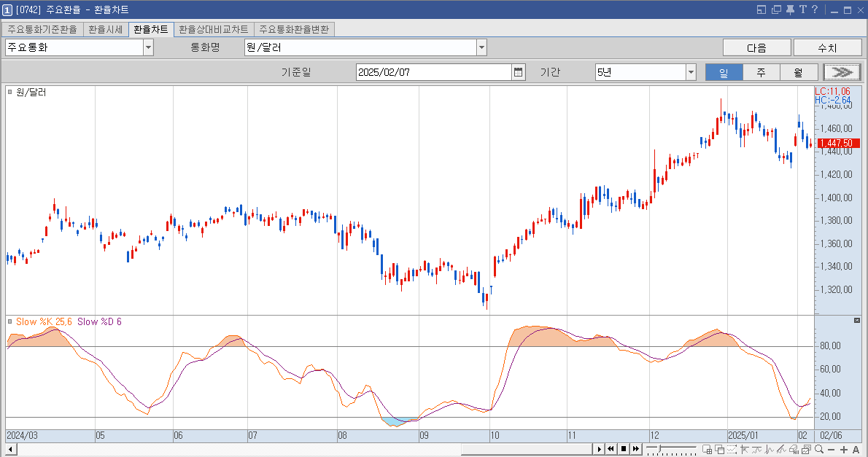Click the stop button in the bottom toolbar
Image resolution: width=868 pixels, height=457 pixels.
click(x=624, y=449)
